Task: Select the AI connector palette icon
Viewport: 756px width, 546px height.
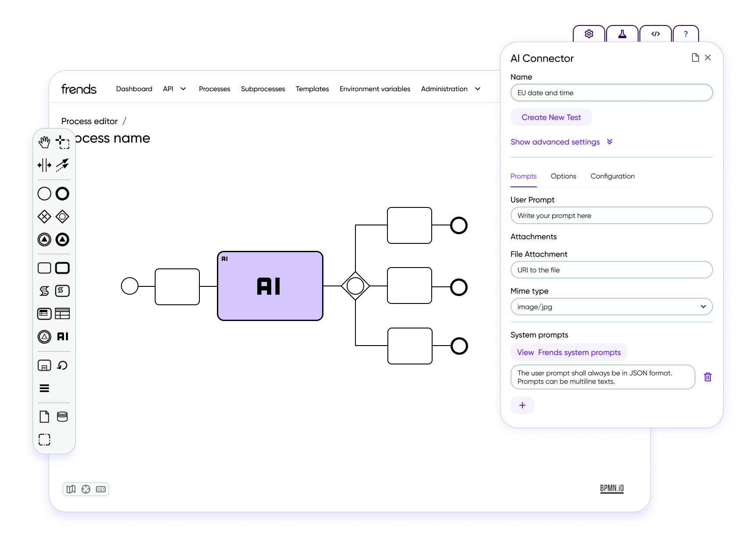Action: click(63, 337)
